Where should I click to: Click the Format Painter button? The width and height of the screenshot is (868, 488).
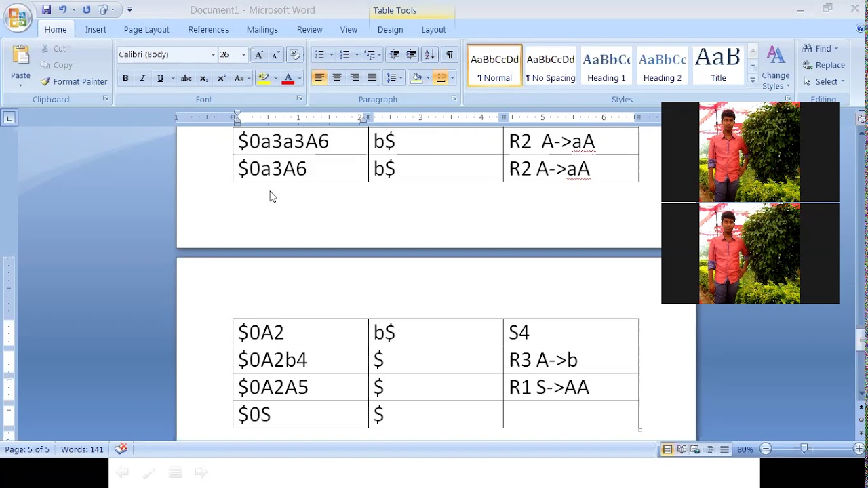[74, 81]
